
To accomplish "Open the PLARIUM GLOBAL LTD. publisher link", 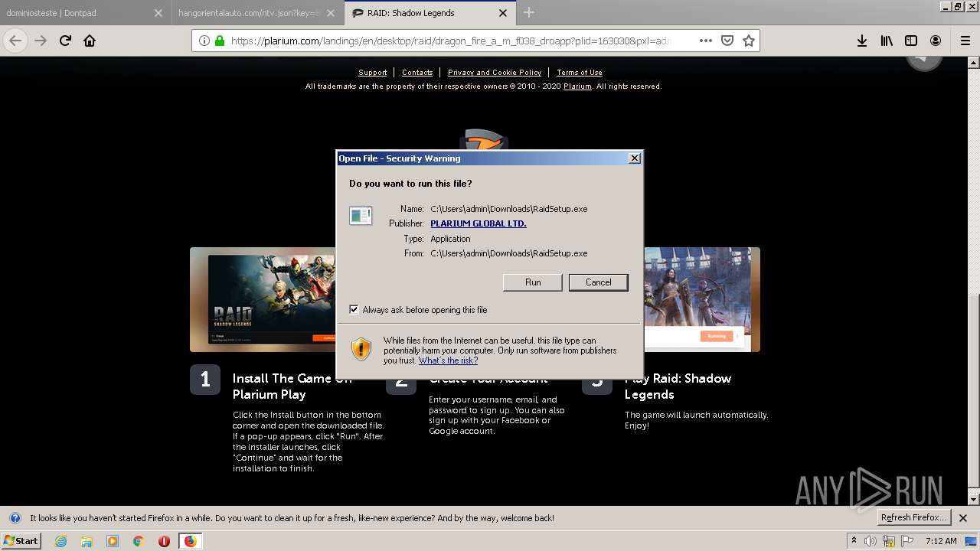I will point(478,223).
